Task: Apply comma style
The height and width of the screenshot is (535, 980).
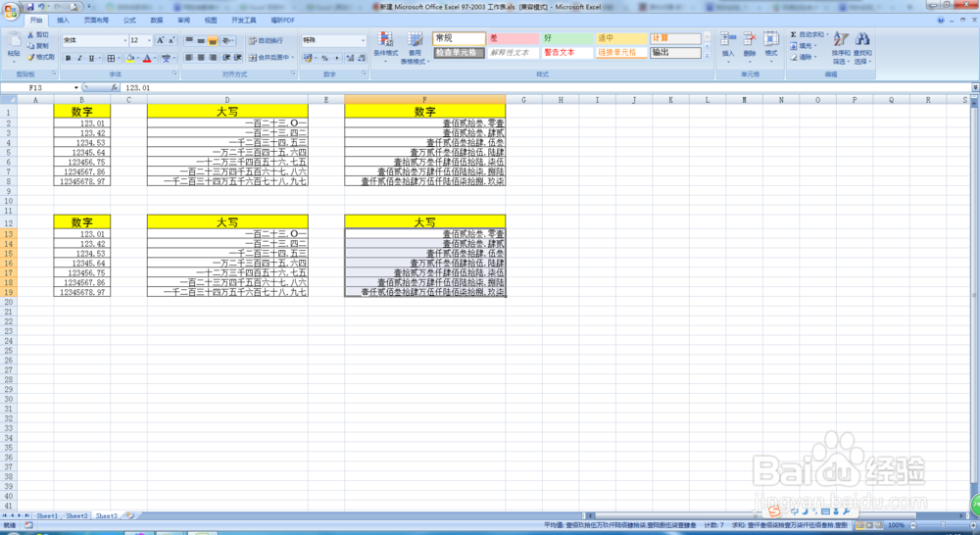Action: coord(336,58)
